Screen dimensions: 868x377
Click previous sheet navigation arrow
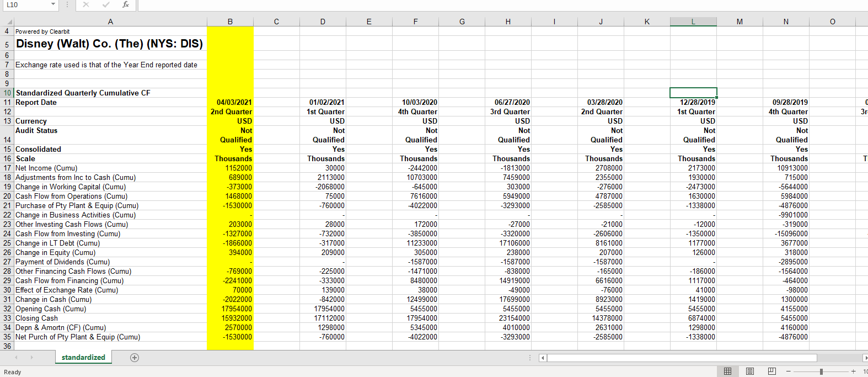tap(16, 358)
